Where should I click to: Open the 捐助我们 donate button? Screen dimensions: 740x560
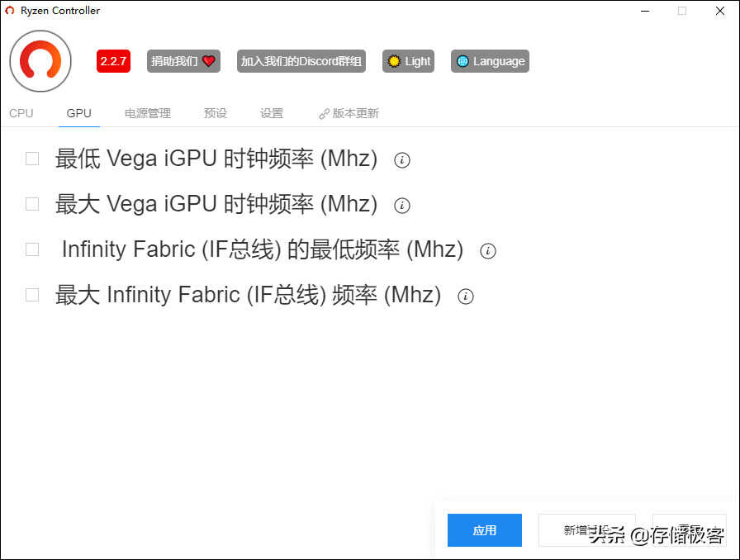coord(183,61)
